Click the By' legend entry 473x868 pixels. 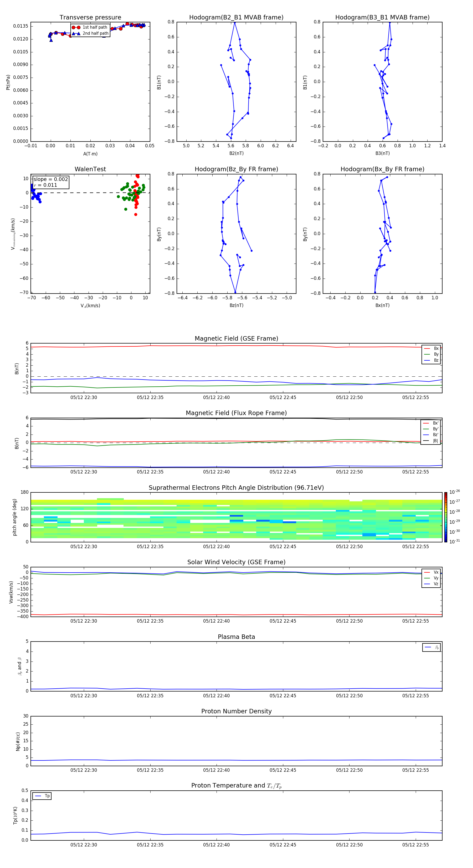431,429
